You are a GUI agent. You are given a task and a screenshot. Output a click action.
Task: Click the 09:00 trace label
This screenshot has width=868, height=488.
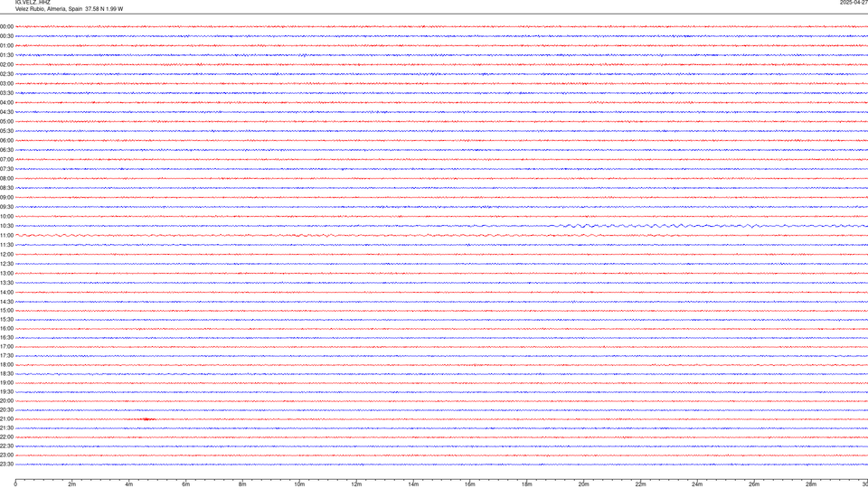click(6, 198)
